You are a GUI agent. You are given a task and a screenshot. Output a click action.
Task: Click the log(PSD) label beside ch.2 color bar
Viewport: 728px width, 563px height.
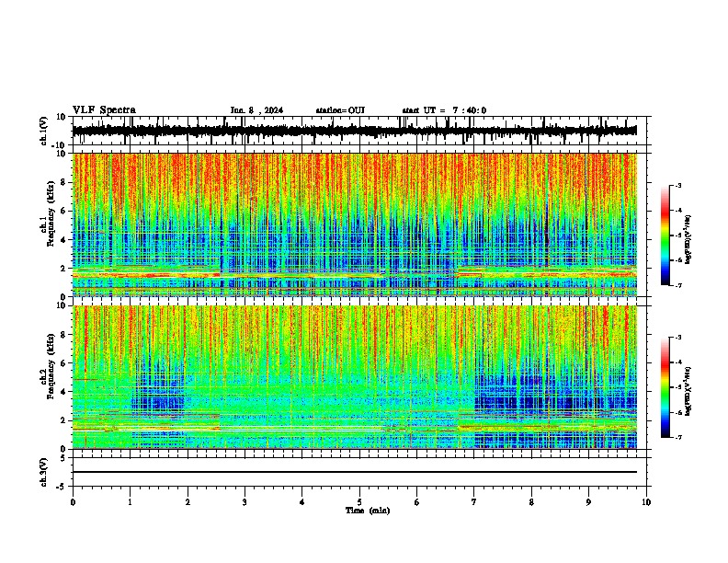(x=688, y=391)
